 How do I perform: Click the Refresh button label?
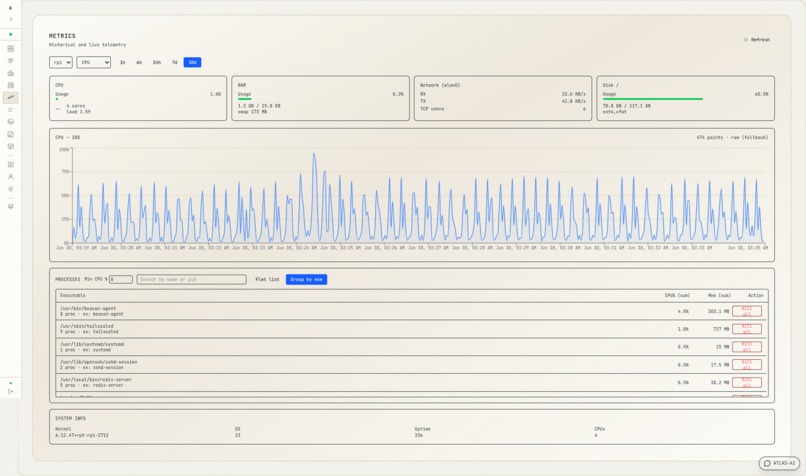click(760, 40)
